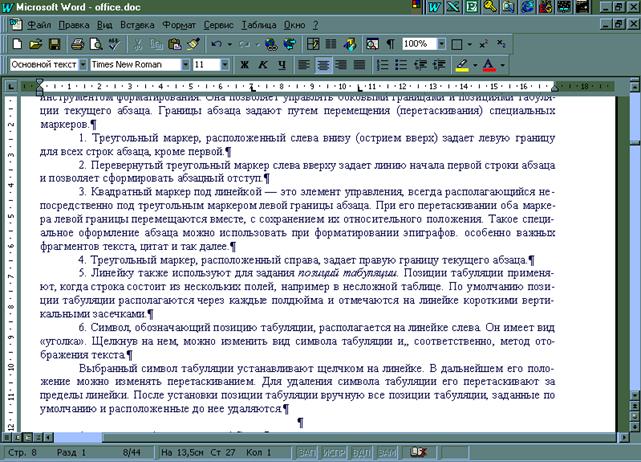Viewport: 641px width, 462px height.
Task: Run spelling check (ABC checkmark icon)
Action: tap(114, 44)
